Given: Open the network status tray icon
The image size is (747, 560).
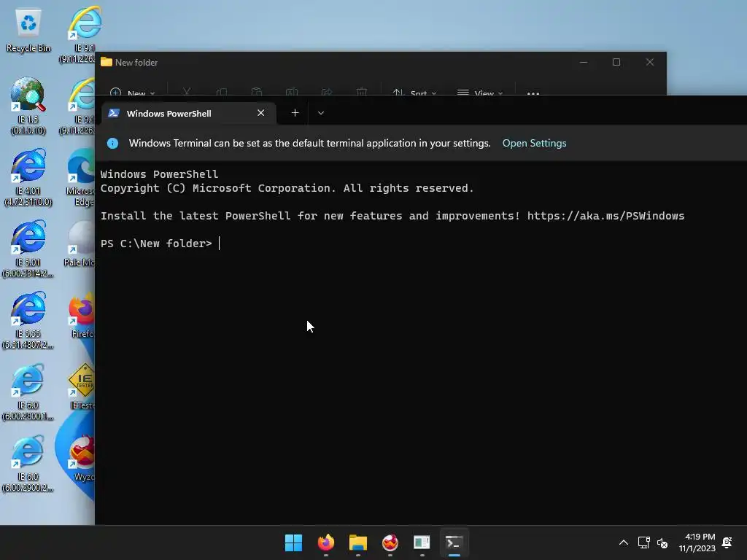Looking at the screenshot, I should (x=643, y=542).
